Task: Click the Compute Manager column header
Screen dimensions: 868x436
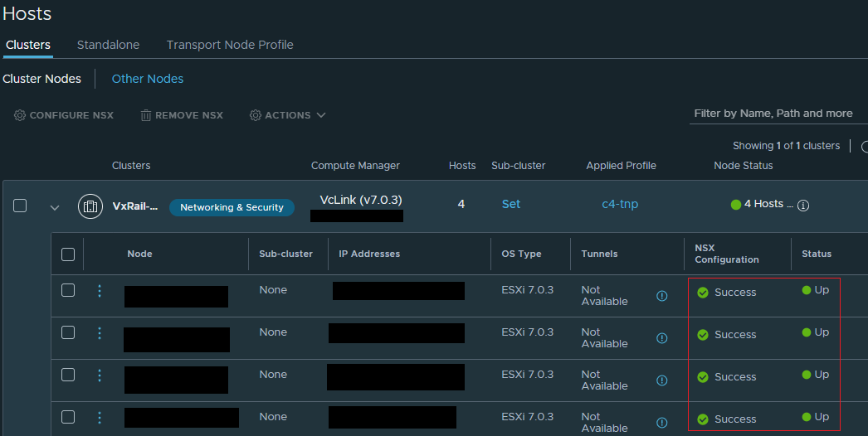Action: coord(355,166)
